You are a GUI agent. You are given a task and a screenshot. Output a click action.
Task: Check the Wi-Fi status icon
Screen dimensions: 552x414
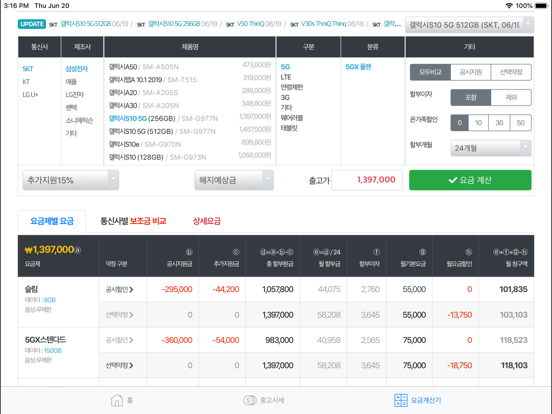click(509, 6)
